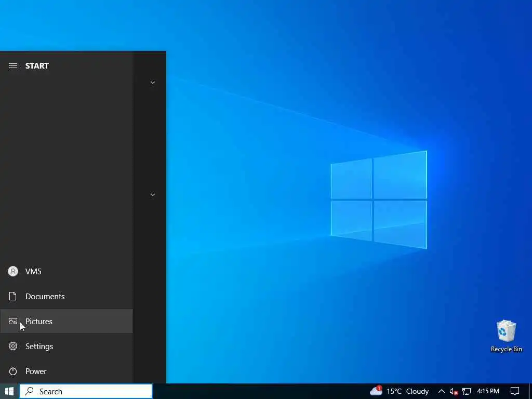The width and height of the screenshot is (532, 399).
Task: Click the 15°C Cloudy weather text
Action: (407, 391)
